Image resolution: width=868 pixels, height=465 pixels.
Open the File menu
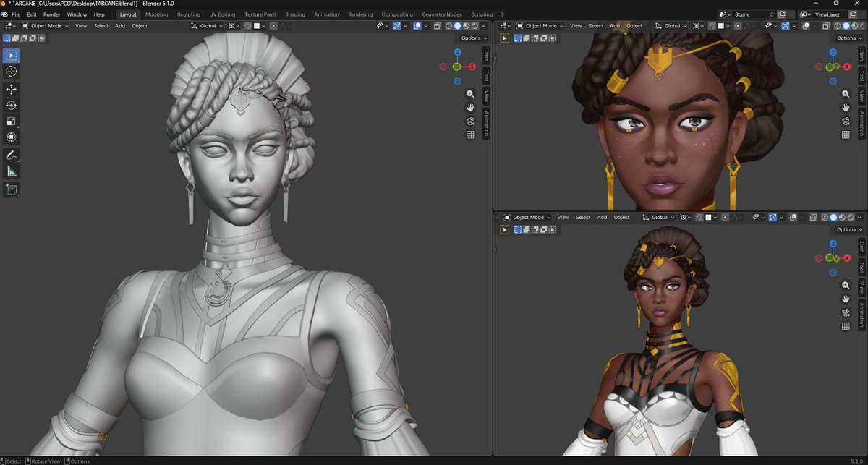pyautogui.click(x=15, y=14)
